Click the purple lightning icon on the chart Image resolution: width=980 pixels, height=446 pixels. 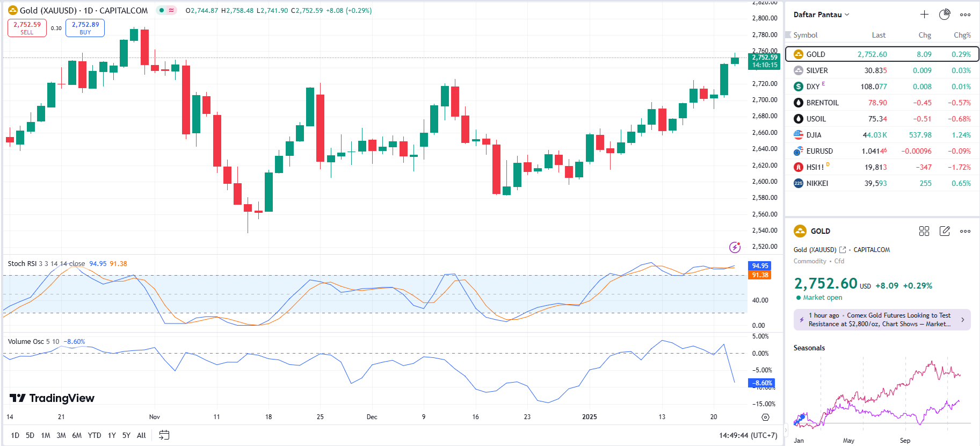coord(735,247)
